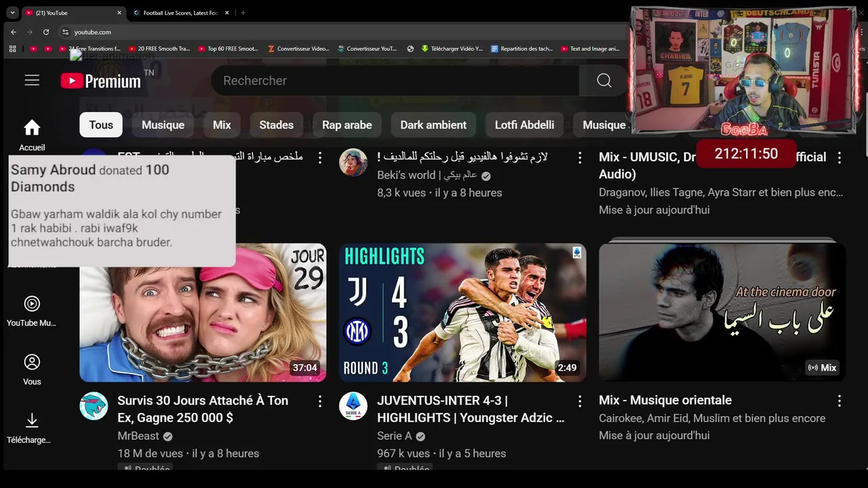The width and height of the screenshot is (868, 488).
Task: Click the youtube.com address bar
Action: [x=339, y=32]
